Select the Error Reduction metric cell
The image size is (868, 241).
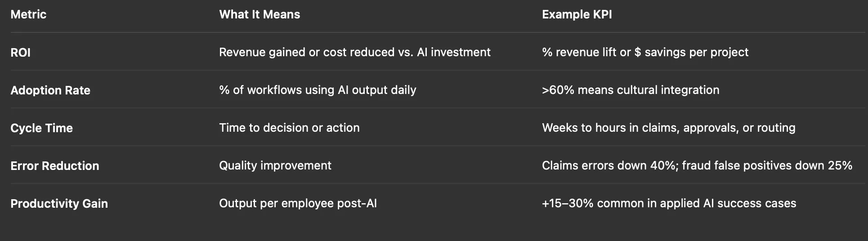point(54,166)
